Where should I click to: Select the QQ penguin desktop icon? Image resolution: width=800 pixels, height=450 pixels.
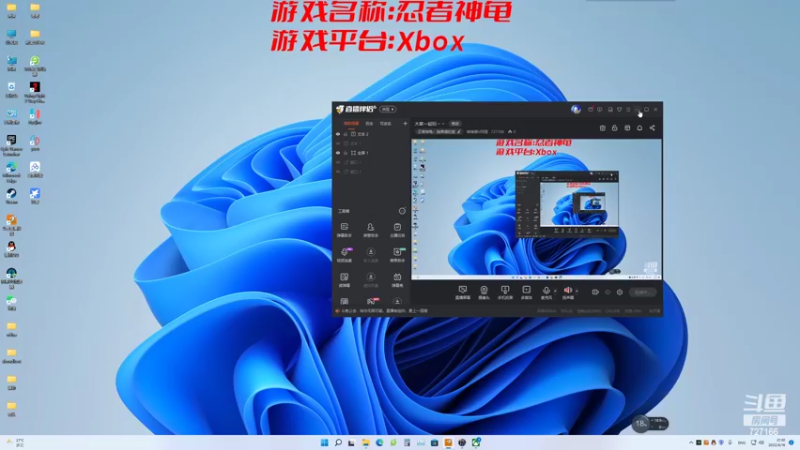pyautogui.click(x=11, y=249)
